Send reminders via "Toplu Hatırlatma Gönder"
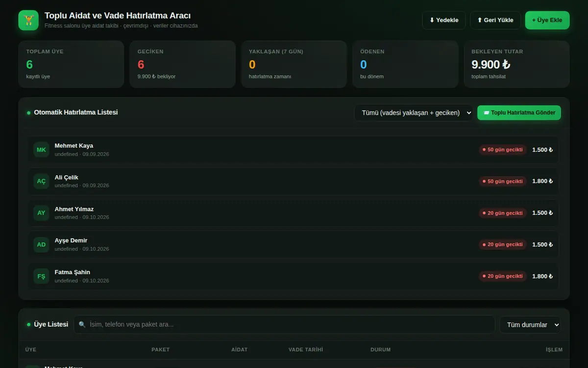Screen dimensions: 588x368 519,113
